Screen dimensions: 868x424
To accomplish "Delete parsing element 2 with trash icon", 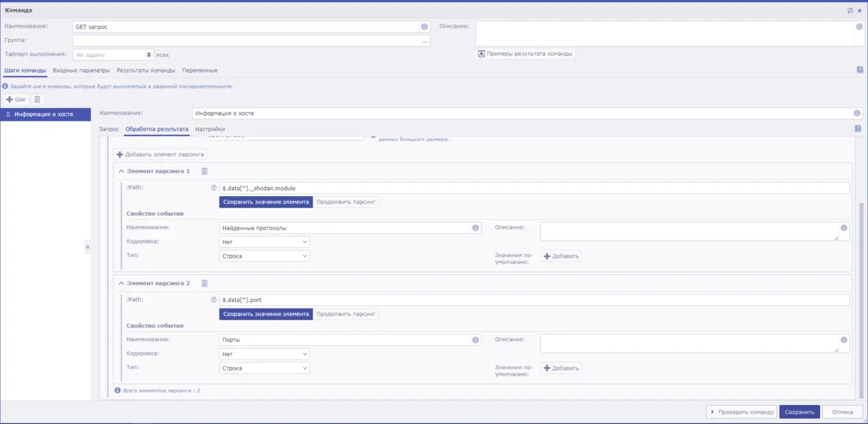I will point(204,284).
